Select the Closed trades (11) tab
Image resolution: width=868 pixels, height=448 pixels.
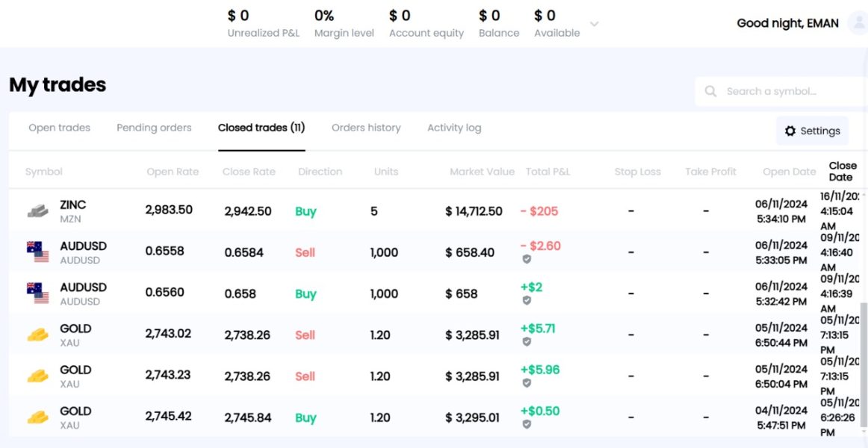click(x=261, y=128)
